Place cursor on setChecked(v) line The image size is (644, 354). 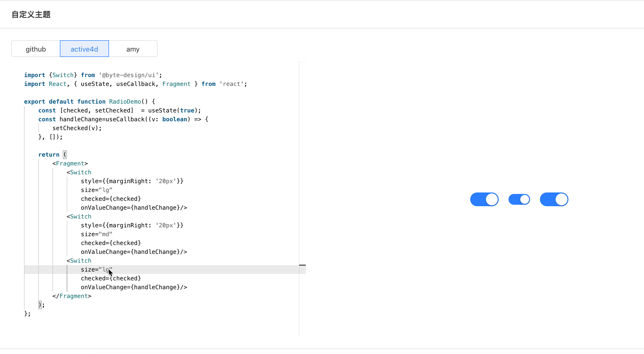click(x=77, y=128)
